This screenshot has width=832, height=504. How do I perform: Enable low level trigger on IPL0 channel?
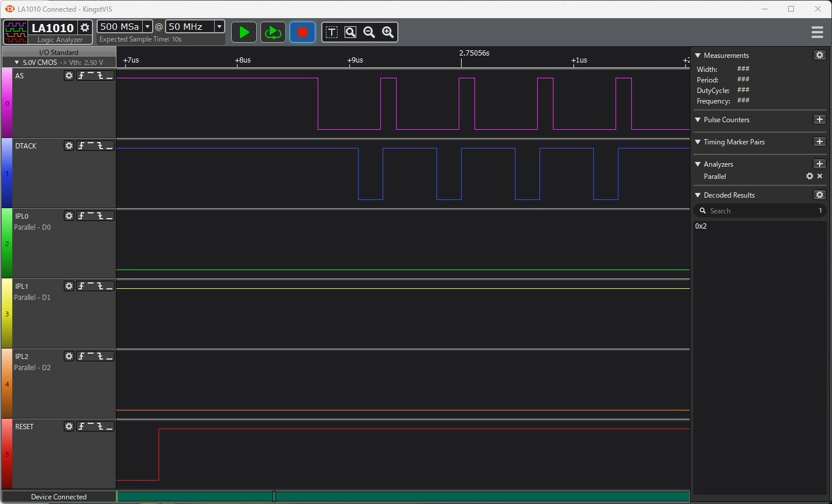(x=109, y=216)
